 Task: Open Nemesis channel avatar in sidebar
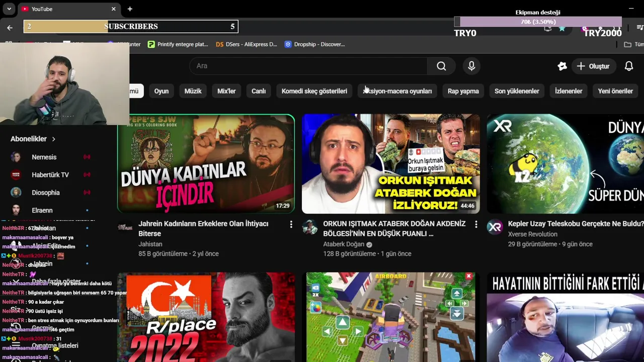tap(16, 157)
